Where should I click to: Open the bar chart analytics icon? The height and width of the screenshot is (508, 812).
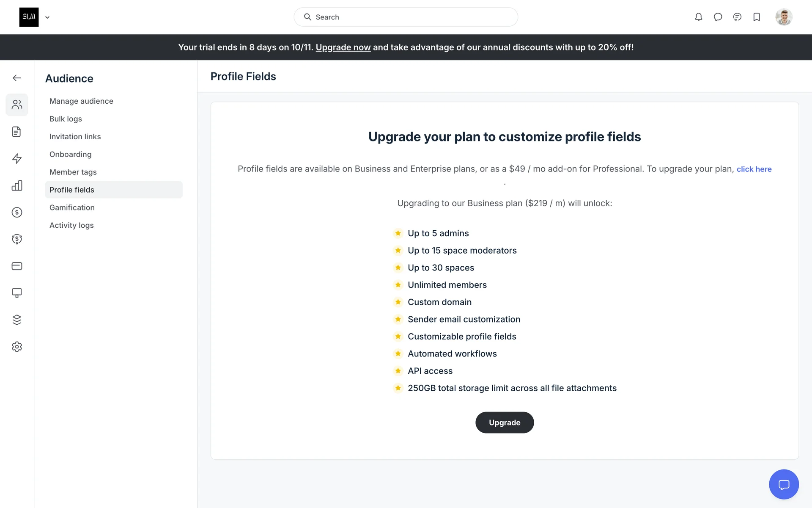pyautogui.click(x=17, y=185)
